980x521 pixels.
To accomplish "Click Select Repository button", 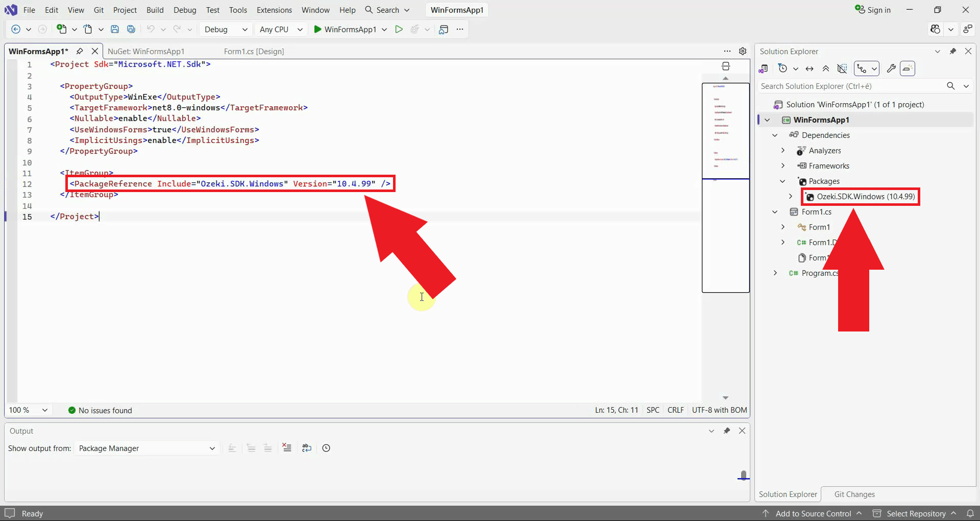I will 915,513.
